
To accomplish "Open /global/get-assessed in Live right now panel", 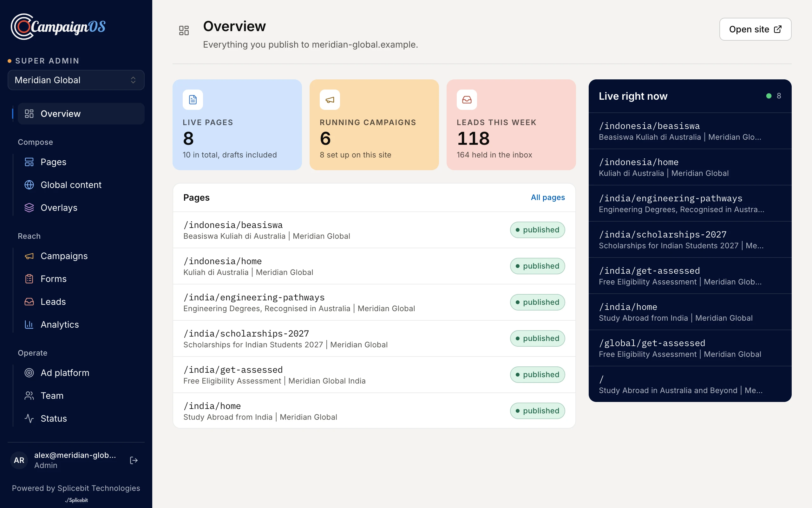I will pos(690,348).
